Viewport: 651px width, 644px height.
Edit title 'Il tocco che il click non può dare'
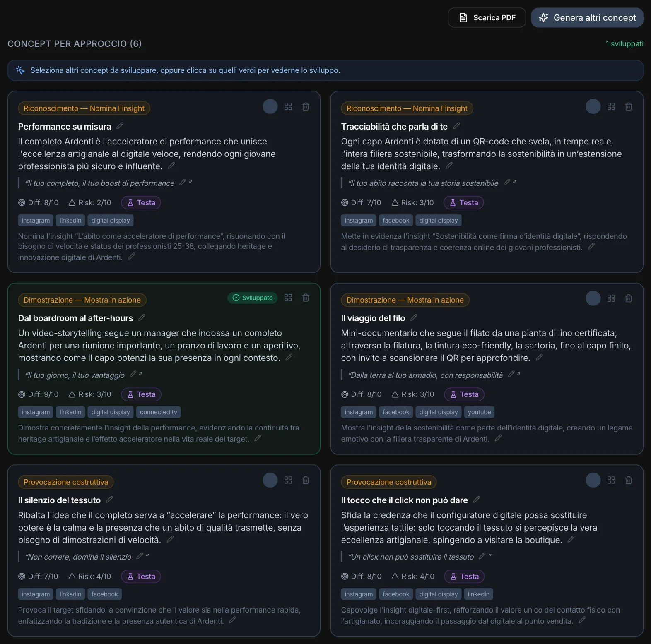pos(477,500)
